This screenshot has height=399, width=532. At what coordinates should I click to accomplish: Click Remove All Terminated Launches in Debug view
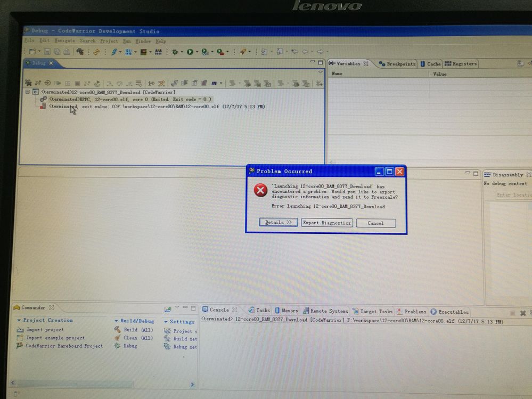click(x=28, y=83)
